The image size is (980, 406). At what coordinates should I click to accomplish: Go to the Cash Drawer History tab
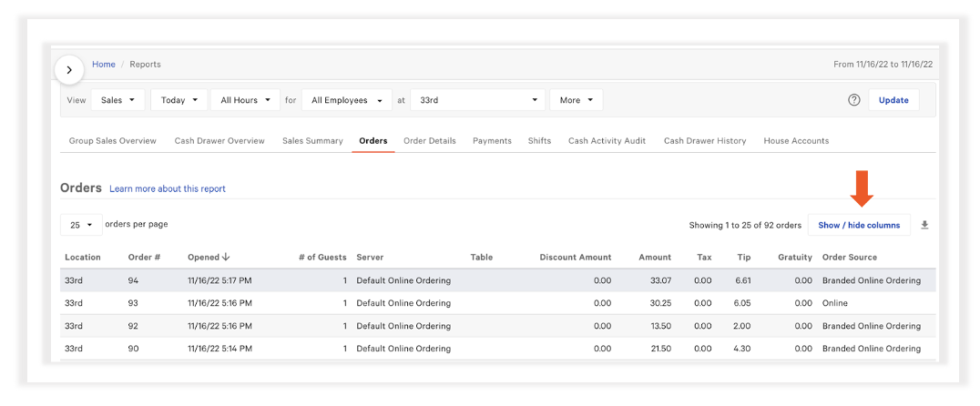point(704,141)
